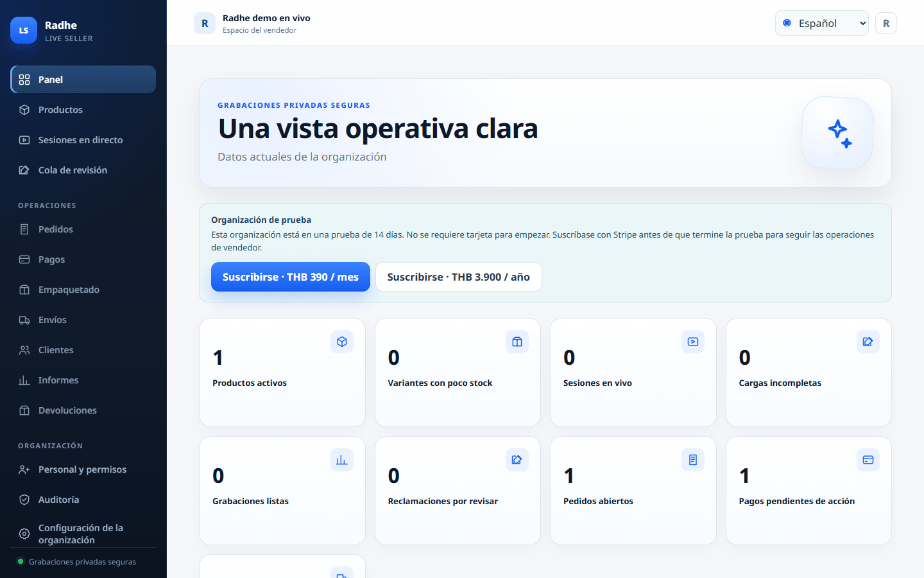Click the LS Radhe logo icon

[24, 30]
